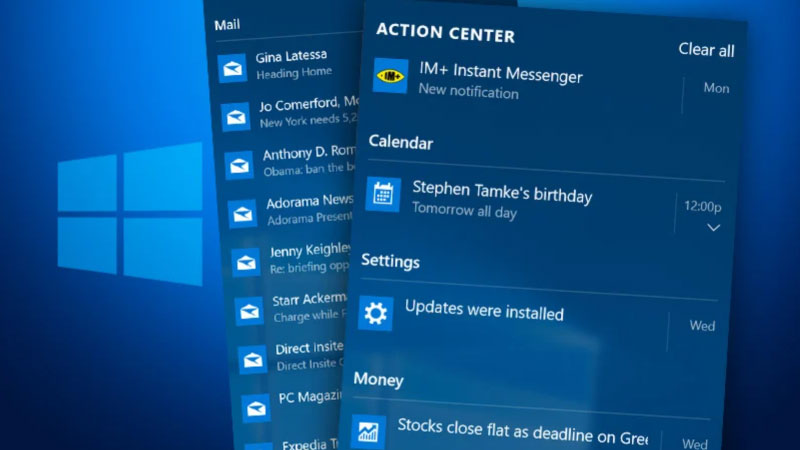The image size is (800, 450).
Task: Click the mail icon next to Jo Comerford
Action: coord(236,117)
